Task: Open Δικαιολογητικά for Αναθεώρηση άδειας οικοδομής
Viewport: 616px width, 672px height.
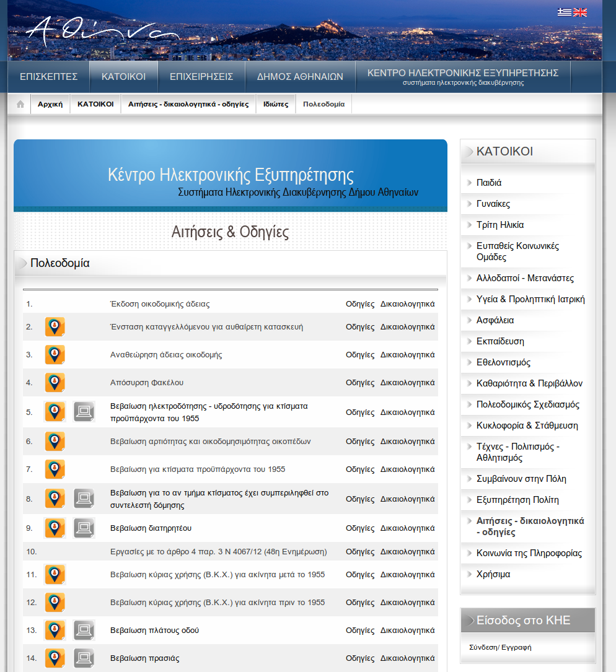Action: tap(407, 355)
